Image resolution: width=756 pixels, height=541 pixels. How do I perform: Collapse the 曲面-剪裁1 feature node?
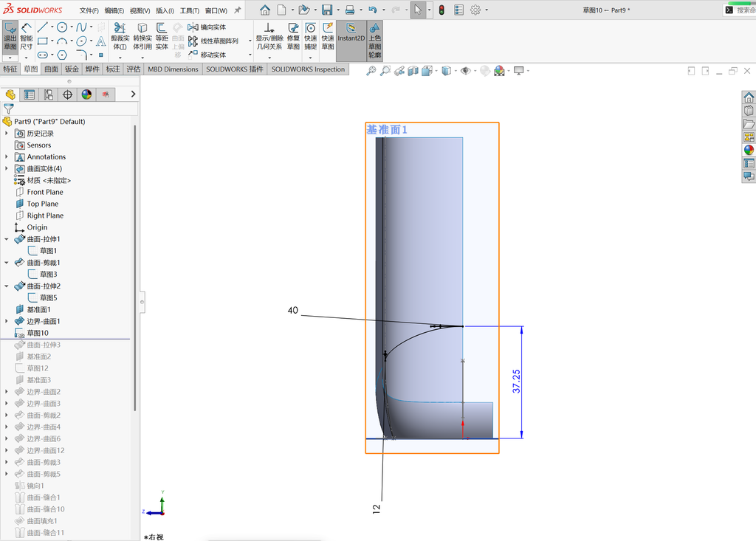click(6, 262)
